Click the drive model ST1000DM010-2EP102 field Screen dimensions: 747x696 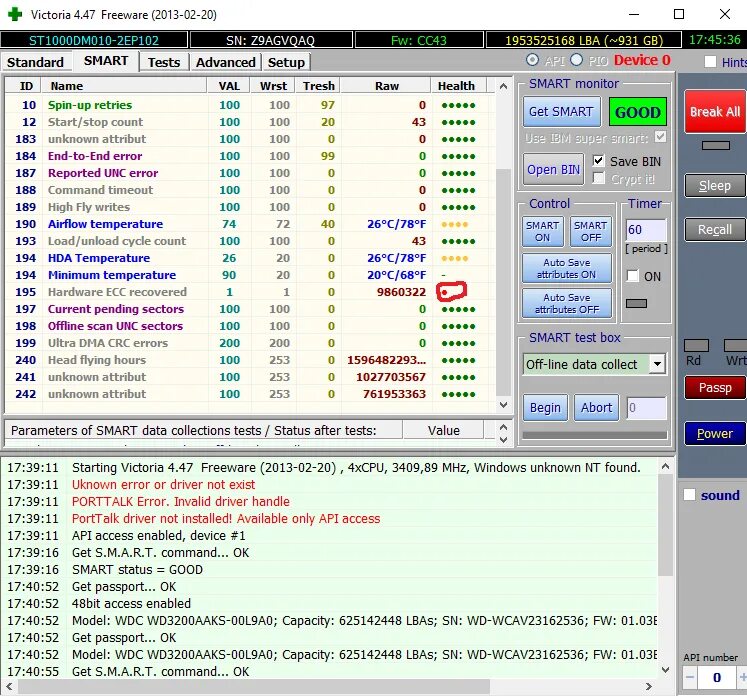coord(94,40)
